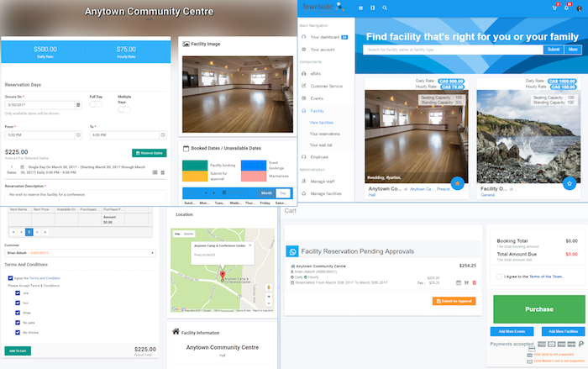This screenshot has height=369, width=588.
Task: Uncheck the 'No Smoke' checkbox
Action: [18, 332]
